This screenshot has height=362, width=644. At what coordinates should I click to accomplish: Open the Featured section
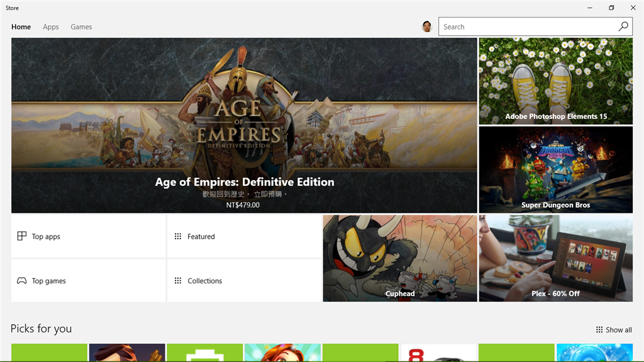tap(244, 237)
